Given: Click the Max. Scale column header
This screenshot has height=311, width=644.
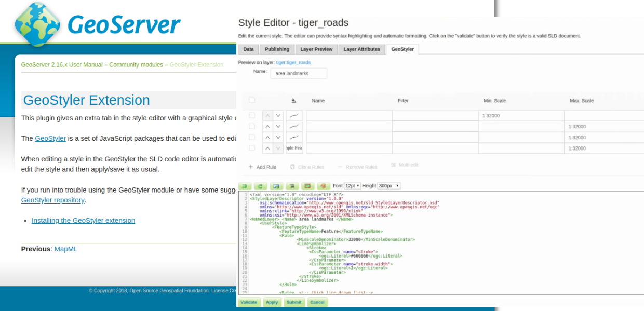Looking at the screenshot, I should pos(582,101).
